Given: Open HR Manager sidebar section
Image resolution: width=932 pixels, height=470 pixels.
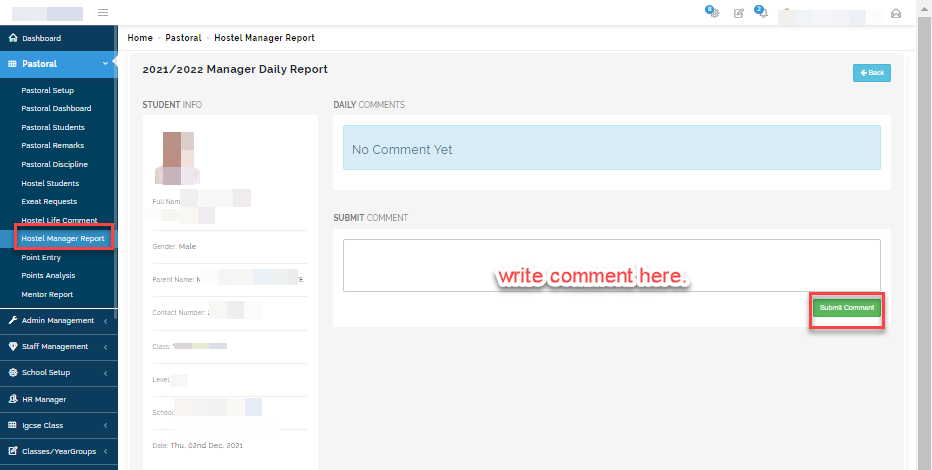Looking at the screenshot, I should point(59,399).
